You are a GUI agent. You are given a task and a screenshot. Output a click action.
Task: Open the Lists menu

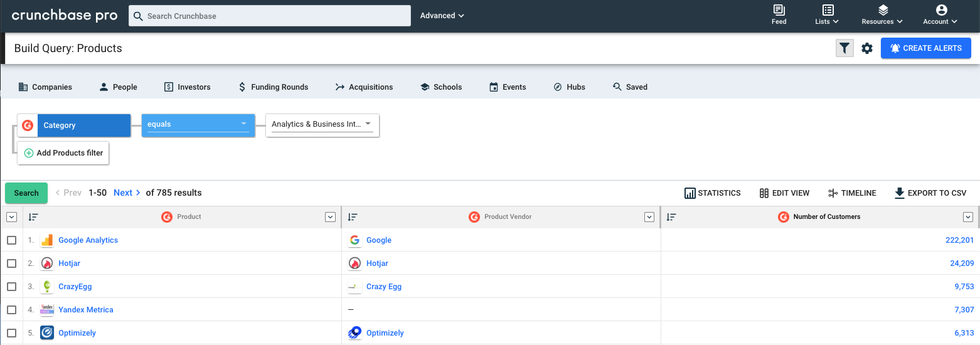pyautogui.click(x=827, y=14)
